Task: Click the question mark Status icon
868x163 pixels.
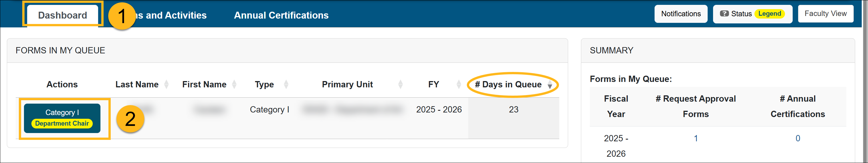Action: click(x=724, y=14)
